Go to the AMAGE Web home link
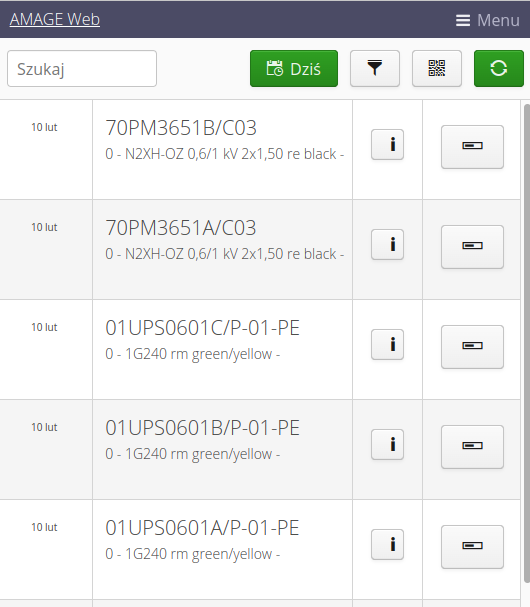The image size is (530, 607). [x=55, y=19]
